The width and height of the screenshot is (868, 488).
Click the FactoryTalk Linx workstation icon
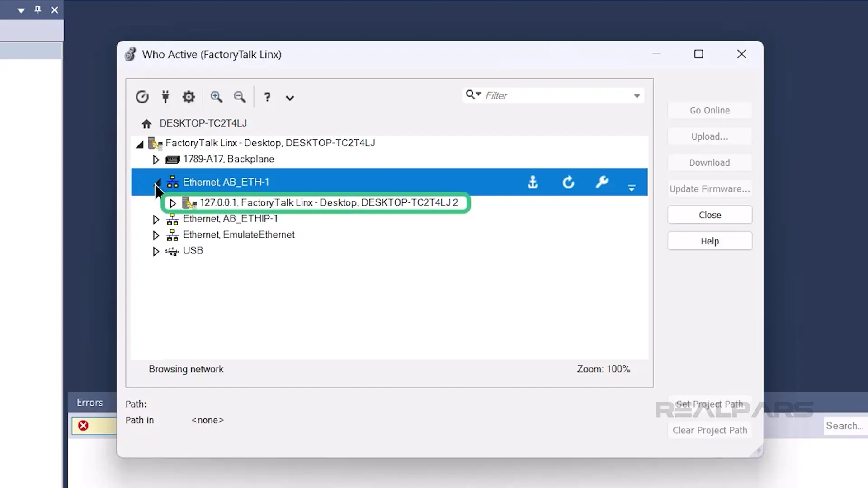point(155,143)
